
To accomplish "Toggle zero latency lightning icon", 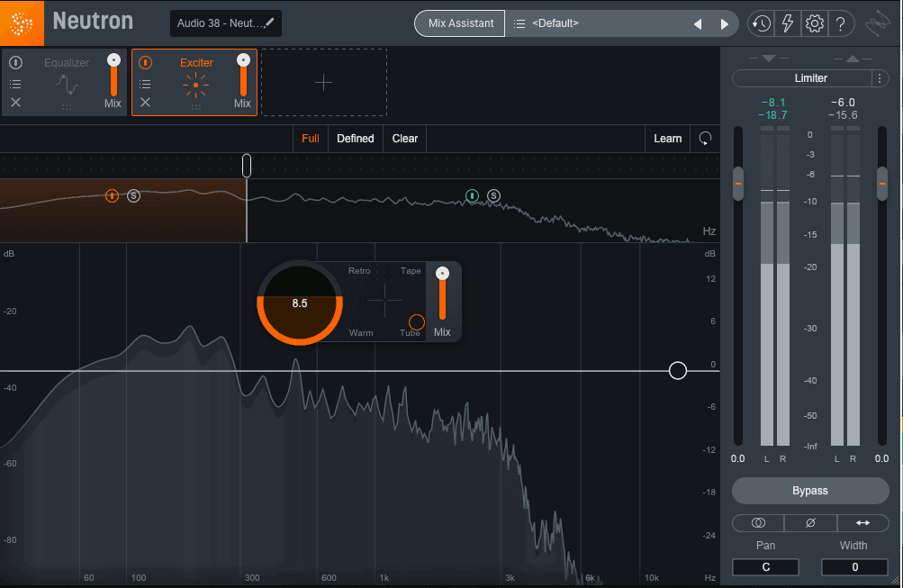I will 787,23.
